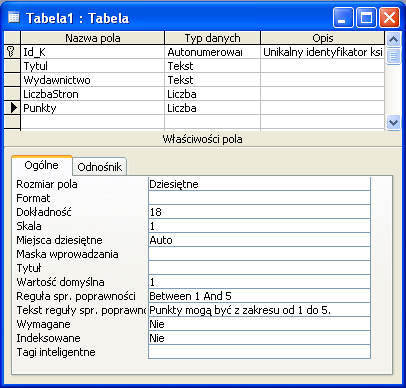Viewport: 406px width, 388px height.
Task: Open the Indeksowane field set to Nie
Action: pos(259,338)
